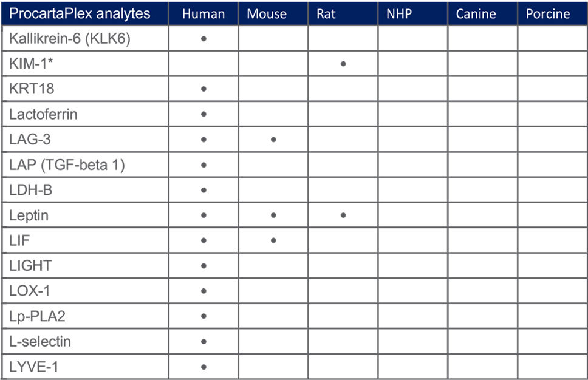The width and height of the screenshot is (588, 380).
Task: Select the NHP column header
Action: (398, 14)
